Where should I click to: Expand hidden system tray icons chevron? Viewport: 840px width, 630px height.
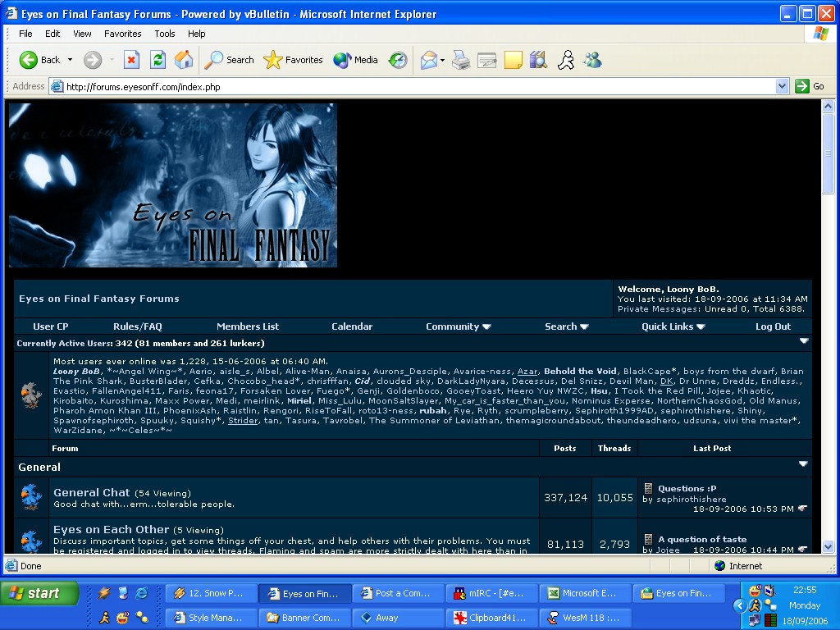[739, 605]
